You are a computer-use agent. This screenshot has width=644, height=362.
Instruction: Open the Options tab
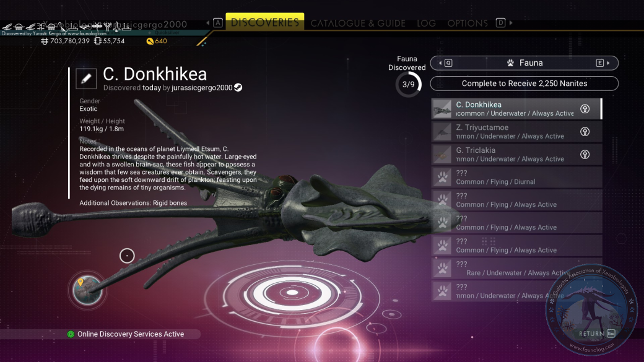click(468, 23)
